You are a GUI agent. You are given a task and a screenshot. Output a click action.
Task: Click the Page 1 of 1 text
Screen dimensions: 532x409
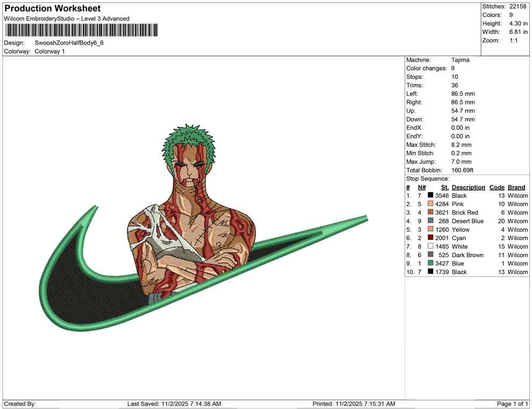(x=512, y=403)
